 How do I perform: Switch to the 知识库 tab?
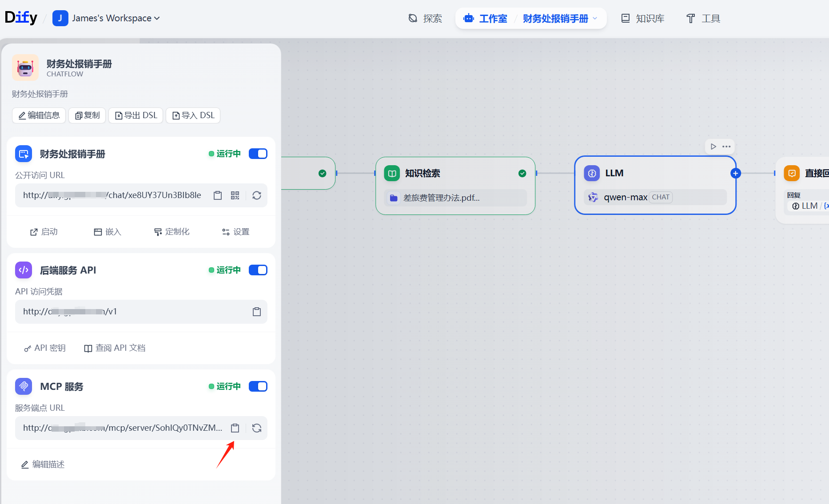tap(642, 19)
